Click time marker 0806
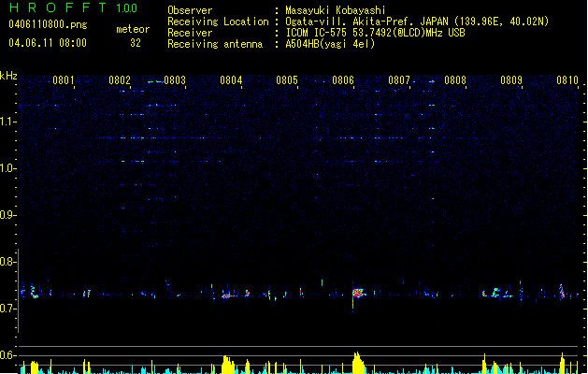 (x=343, y=80)
